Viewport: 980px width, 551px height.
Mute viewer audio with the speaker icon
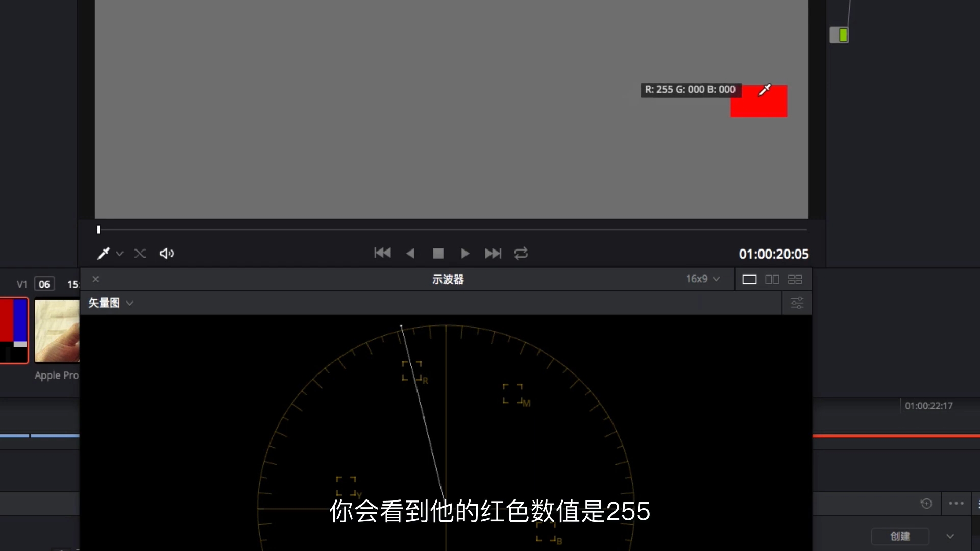(166, 253)
